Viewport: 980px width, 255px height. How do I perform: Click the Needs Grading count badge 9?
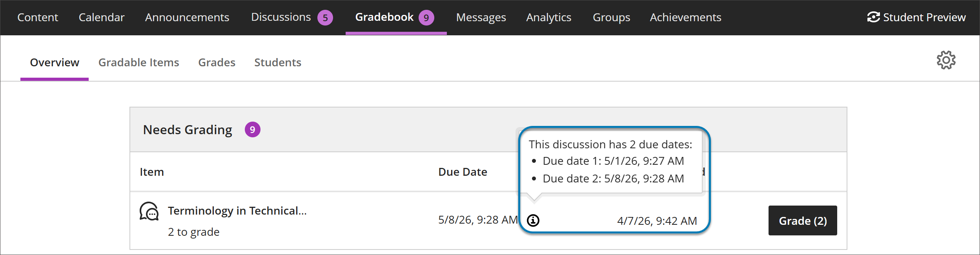pyautogui.click(x=252, y=129)
